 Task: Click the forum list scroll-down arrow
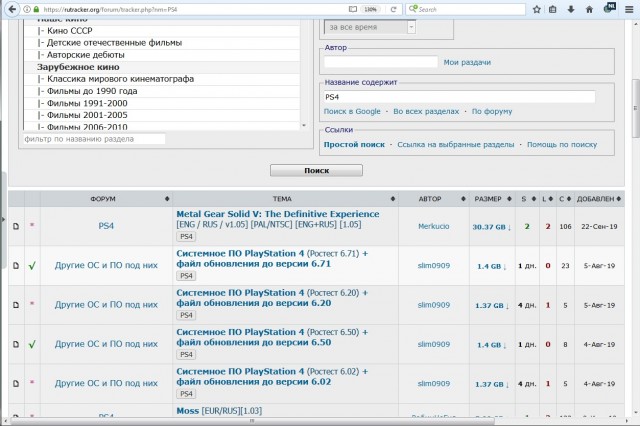click(x=304, y=125)
